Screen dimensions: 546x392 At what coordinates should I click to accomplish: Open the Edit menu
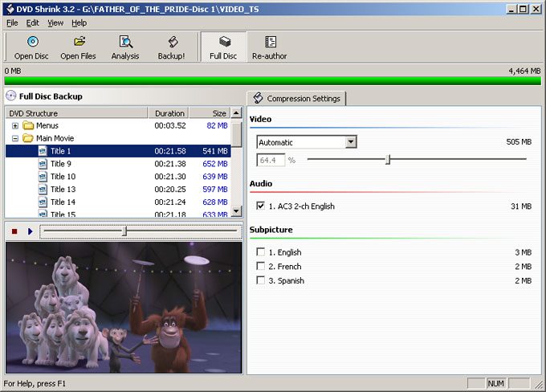32,23
